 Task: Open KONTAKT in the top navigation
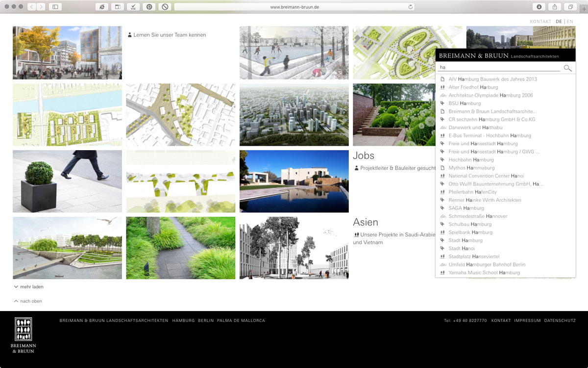(x=540, y=22)
